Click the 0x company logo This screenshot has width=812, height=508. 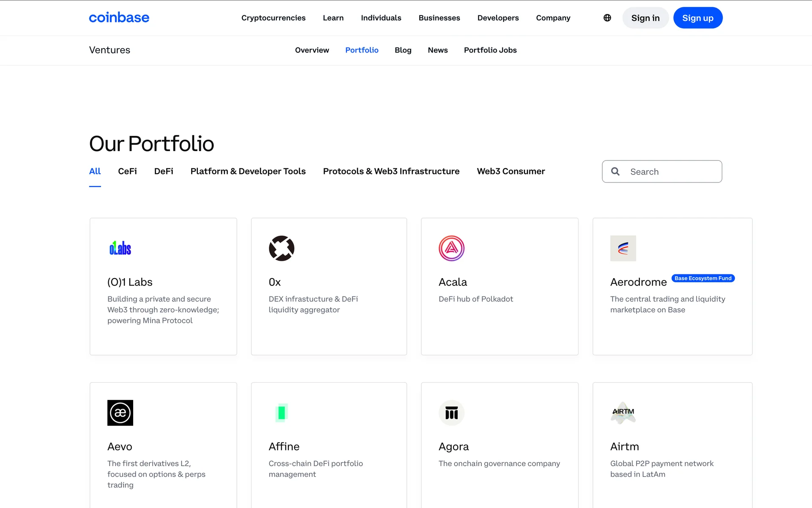click(281, 248)
